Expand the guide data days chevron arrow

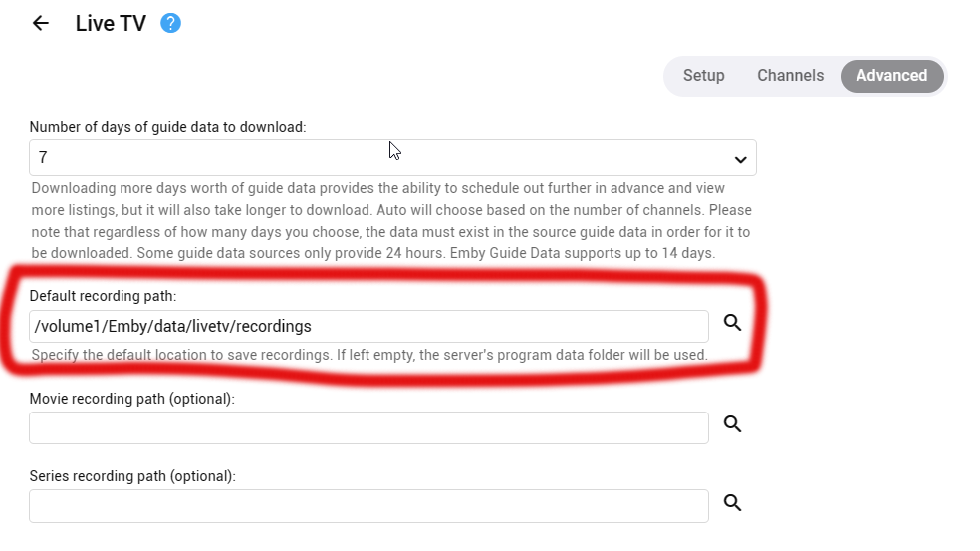pos(740,159)
